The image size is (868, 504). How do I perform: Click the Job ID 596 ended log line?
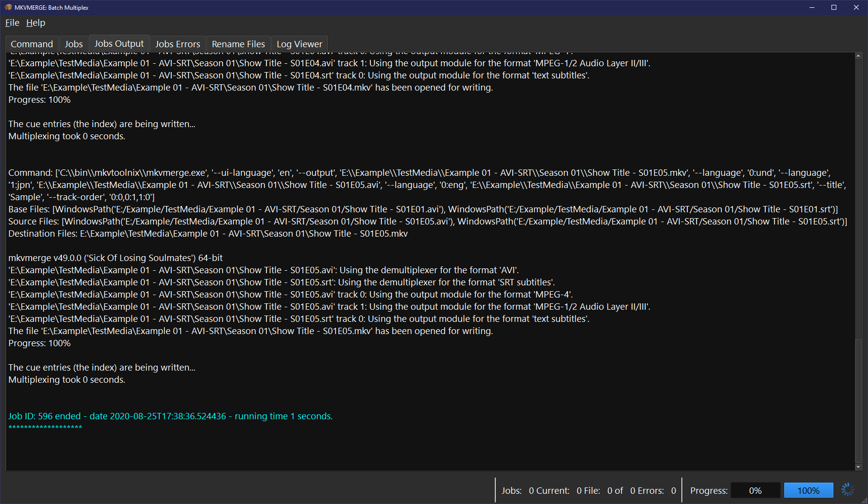point(170,416)
